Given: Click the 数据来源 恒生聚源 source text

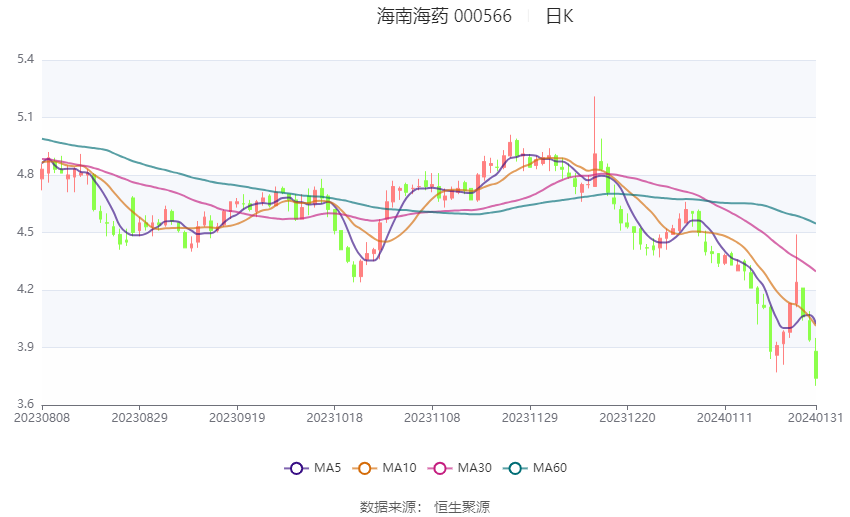Looking at the screenshot, I should coord(425,507).
